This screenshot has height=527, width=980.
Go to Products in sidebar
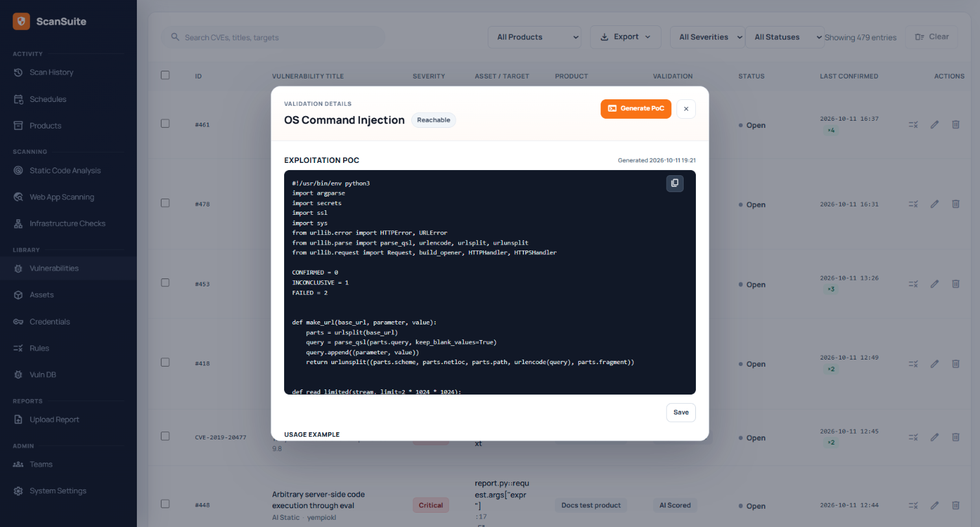[x=45, y=125]
